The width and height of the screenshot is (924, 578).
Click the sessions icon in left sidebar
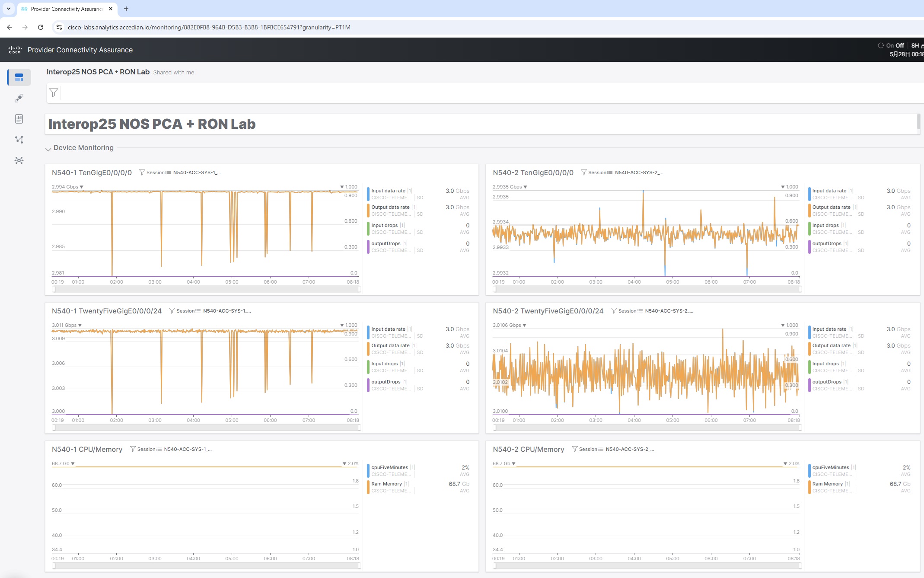(x=19, y=98)
